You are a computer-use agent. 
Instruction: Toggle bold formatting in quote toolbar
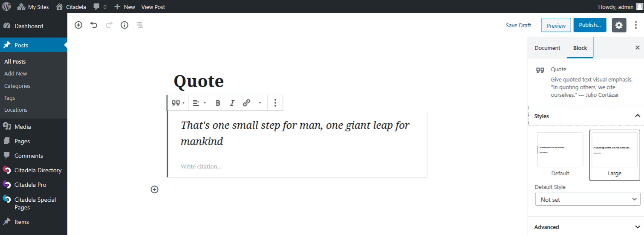pos(218,103)
